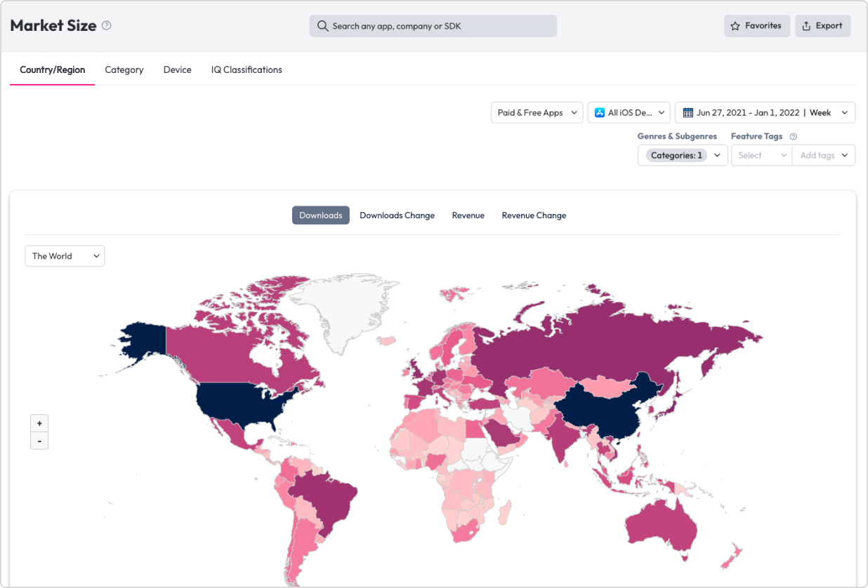This screenshot has width=868, height=588.
Task: Zoom out the map with minus button
Action: 39,441
